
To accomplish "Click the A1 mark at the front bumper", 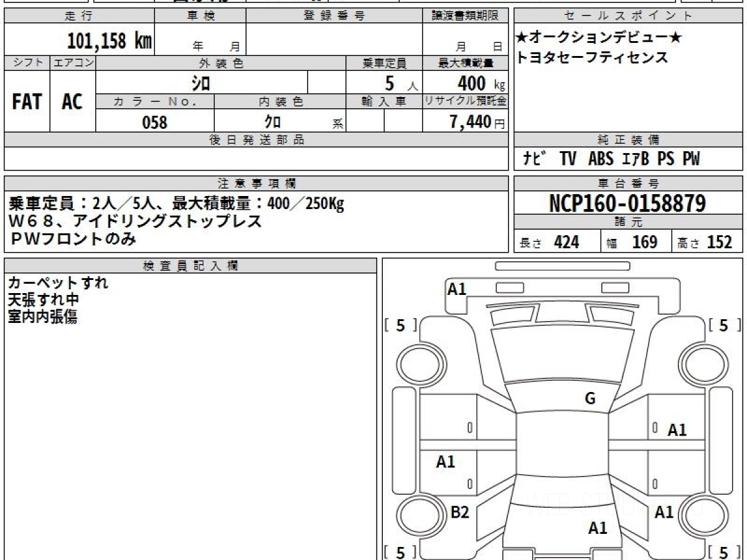I will tap(457, 289).
